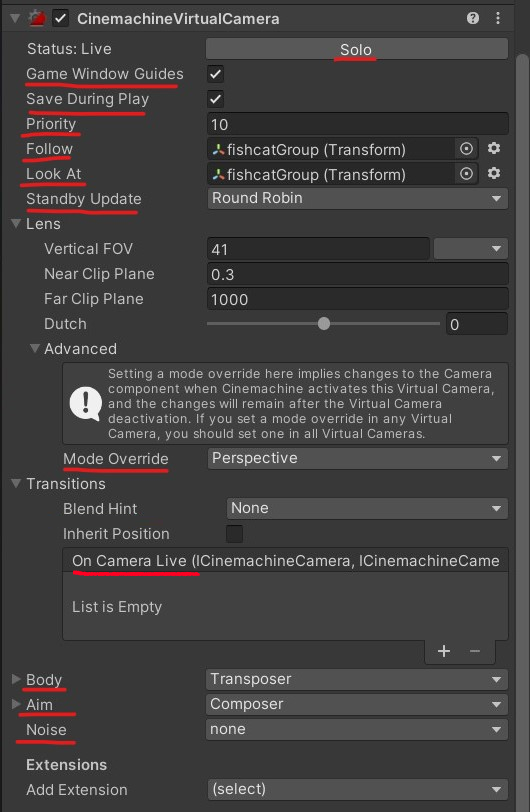Enable the Inherit Position checkbox
This screenshot has width=530, height=812.
point(235,534)
